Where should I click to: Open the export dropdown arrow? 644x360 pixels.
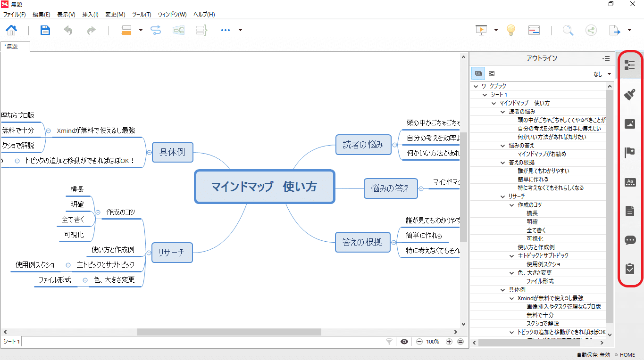629,30
